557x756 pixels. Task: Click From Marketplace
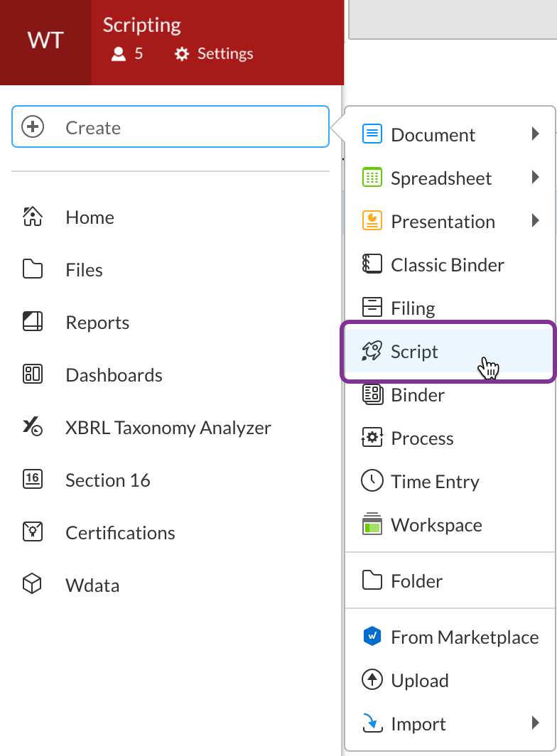click(x=464, y=637)
